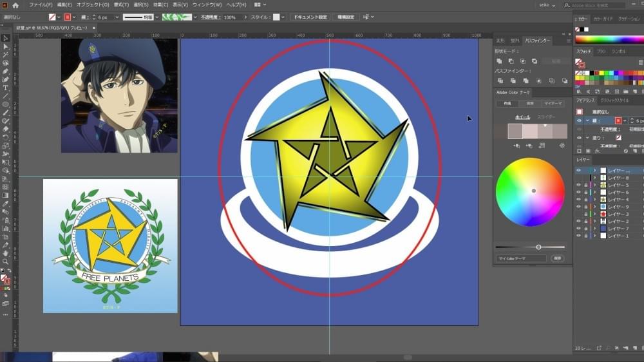
Task: Click Trim, the second pathfinder icon
Action: click(513, 81)
